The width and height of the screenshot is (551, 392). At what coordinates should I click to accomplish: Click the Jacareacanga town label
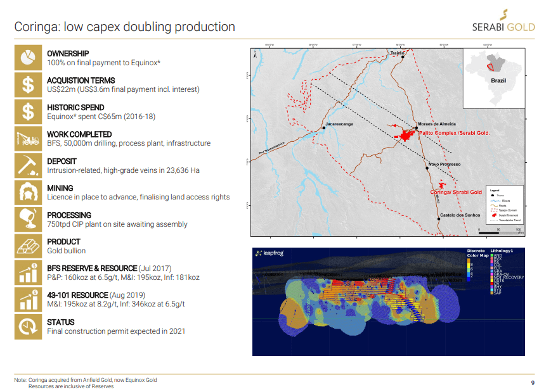coord(339,124)
